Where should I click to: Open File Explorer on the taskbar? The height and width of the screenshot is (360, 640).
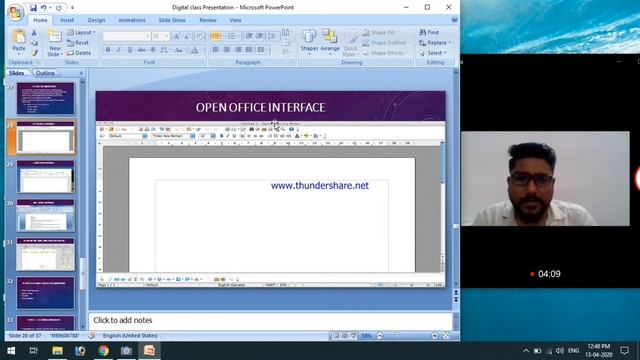click(57, 351)
